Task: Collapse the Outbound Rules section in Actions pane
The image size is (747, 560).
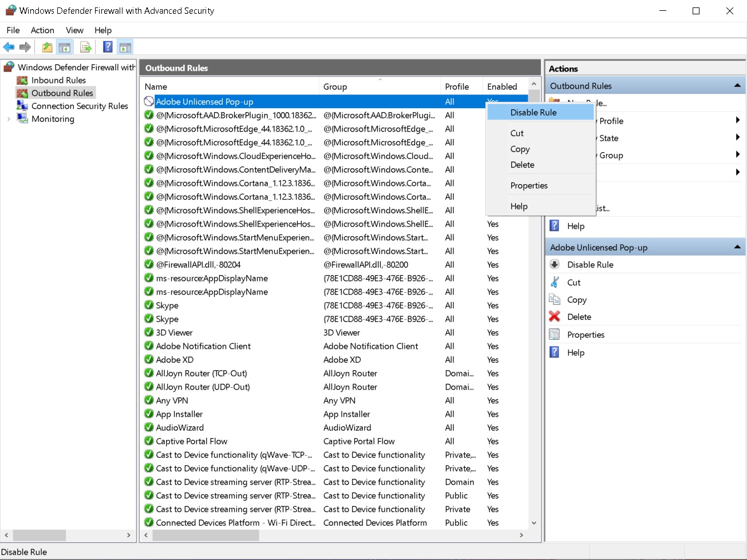Action: (x=737, y=86)
